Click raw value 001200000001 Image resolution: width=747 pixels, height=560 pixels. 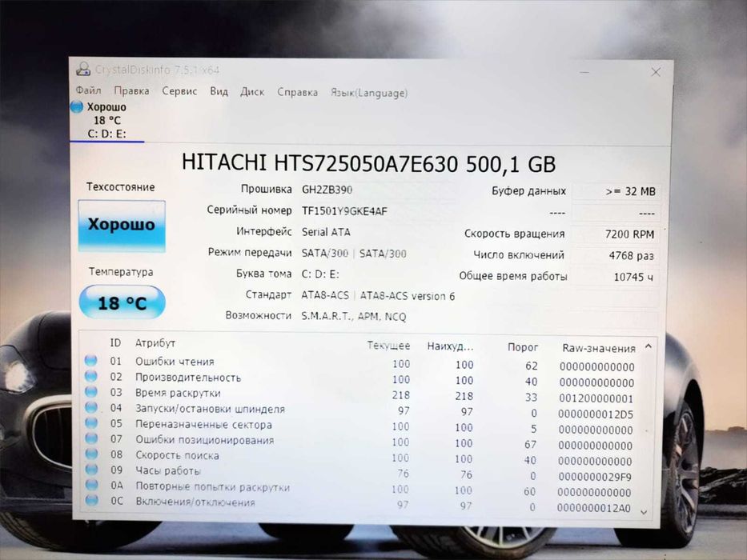pos(596,398)
